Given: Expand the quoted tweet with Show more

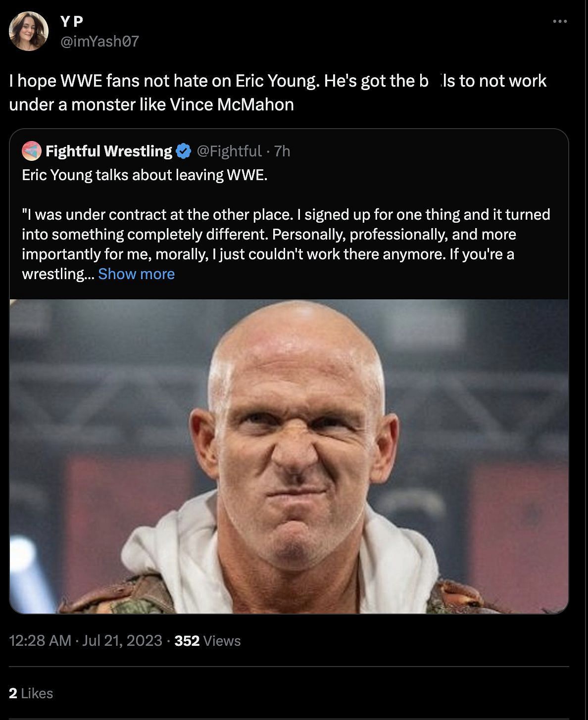Looking at the screenshot, I should tap(136, 274).
